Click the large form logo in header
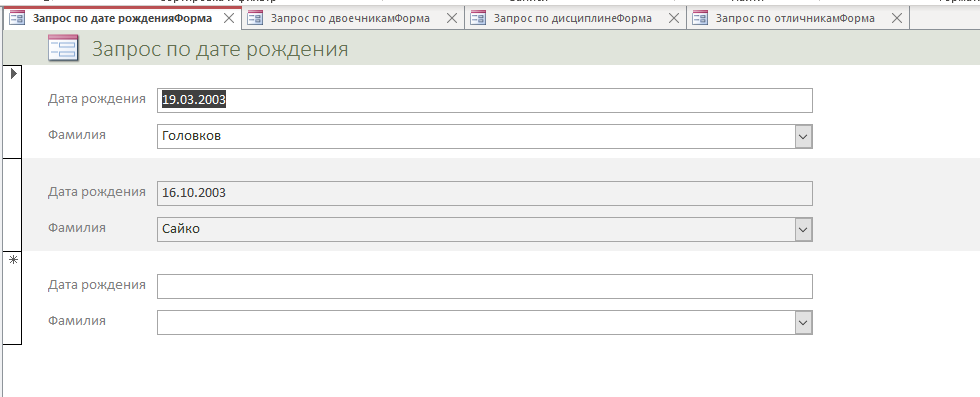This screenshot has height=397, width=980. [63, 48]
